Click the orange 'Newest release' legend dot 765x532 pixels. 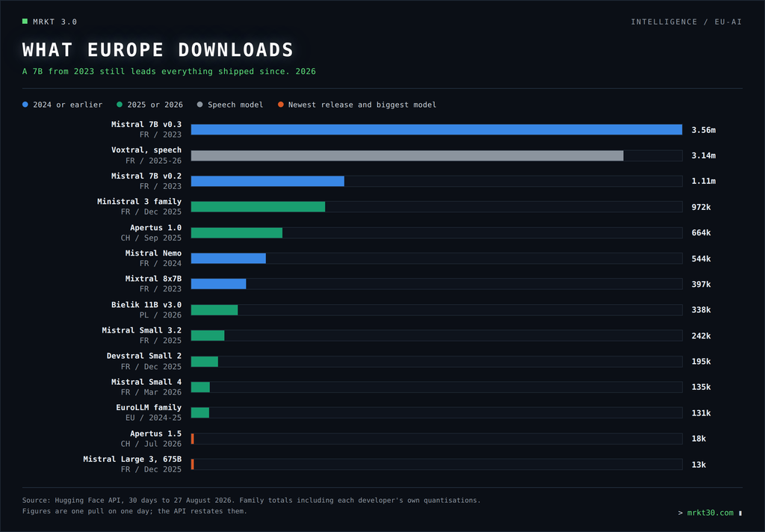click(x=281, y=105)
